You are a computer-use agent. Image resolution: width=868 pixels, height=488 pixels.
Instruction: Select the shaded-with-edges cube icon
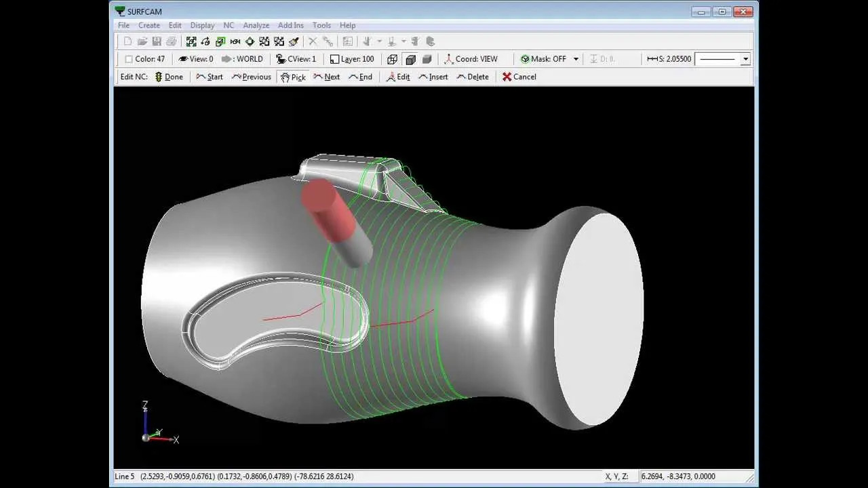[410, 59]
